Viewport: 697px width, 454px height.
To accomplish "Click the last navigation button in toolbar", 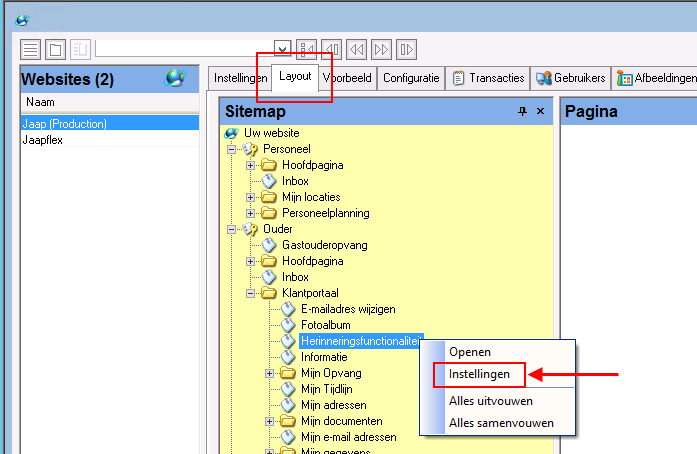I will [406, 49].
